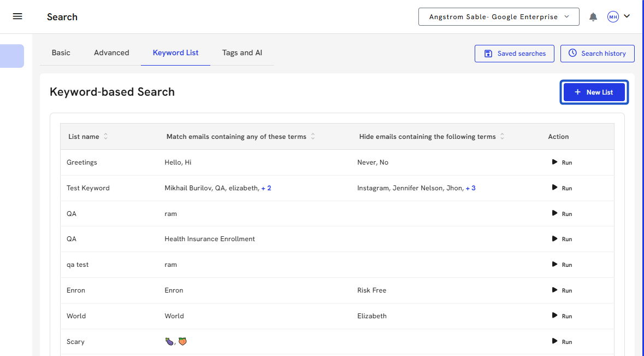Image resolution: width=644 pixels, height=356 pixels.
Task: Run the World keyword list
Action: [x=562, y=316]
